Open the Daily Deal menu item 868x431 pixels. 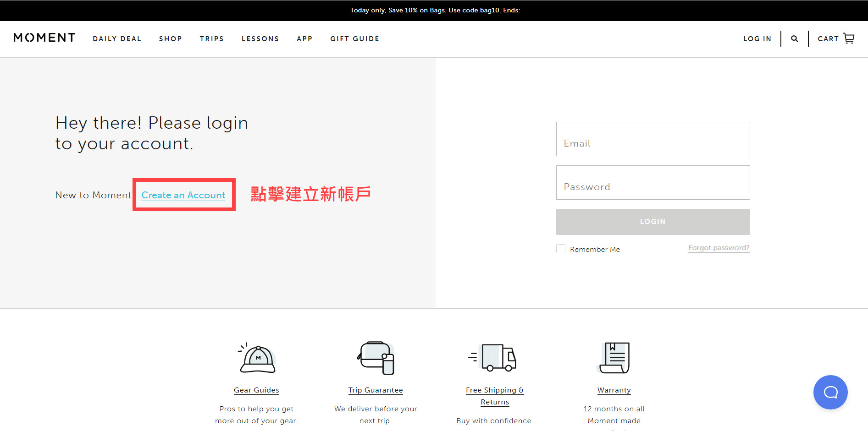[117, 39]
